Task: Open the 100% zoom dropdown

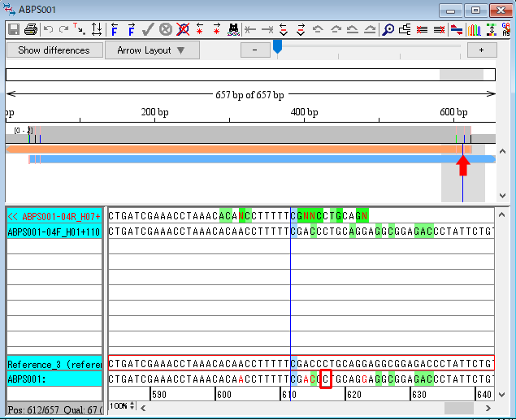Action: [x=119, y=405]
